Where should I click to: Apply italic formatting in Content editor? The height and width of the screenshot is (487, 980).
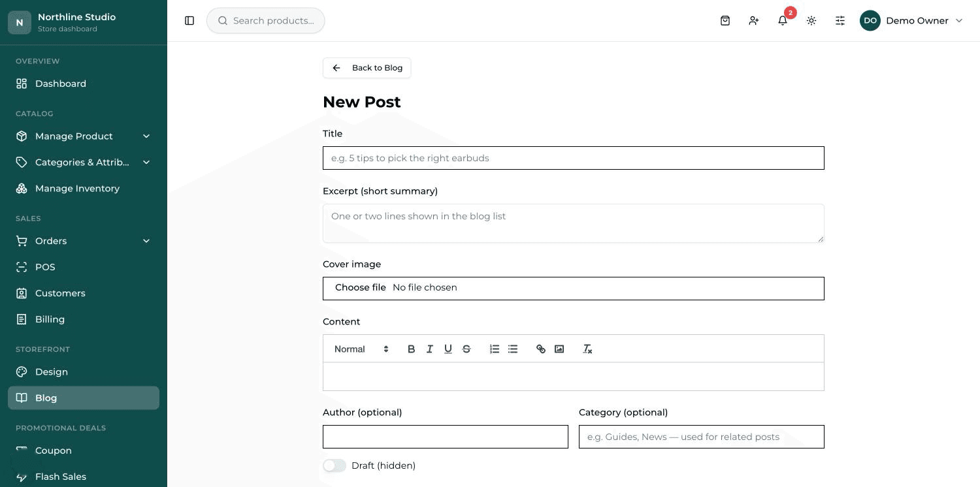(430, 349)
